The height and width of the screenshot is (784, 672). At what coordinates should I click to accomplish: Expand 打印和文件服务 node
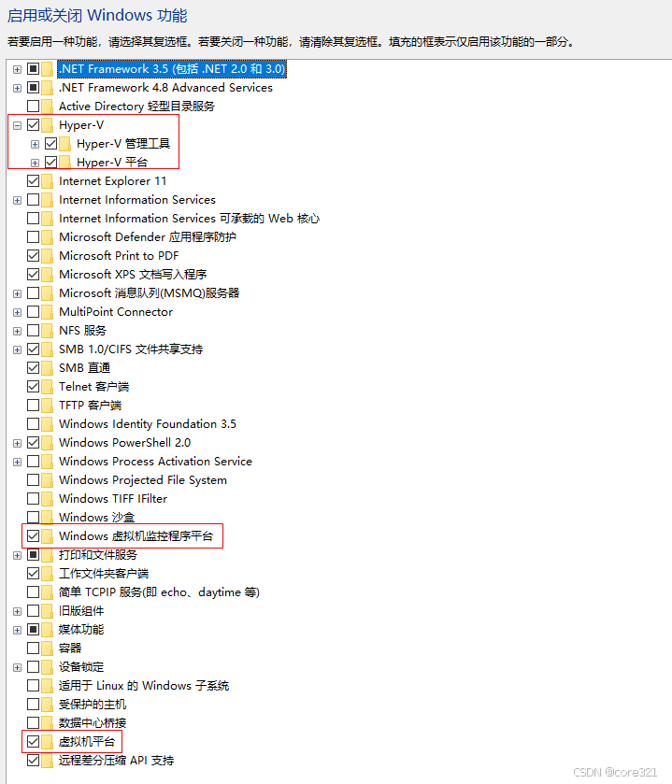(17, 555)
